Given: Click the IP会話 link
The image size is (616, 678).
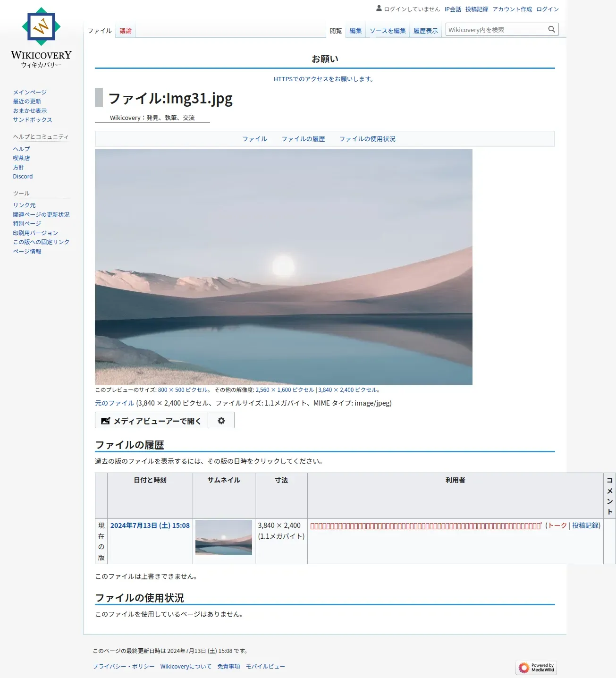Looking at the screenshot, I should pos(453,9).
